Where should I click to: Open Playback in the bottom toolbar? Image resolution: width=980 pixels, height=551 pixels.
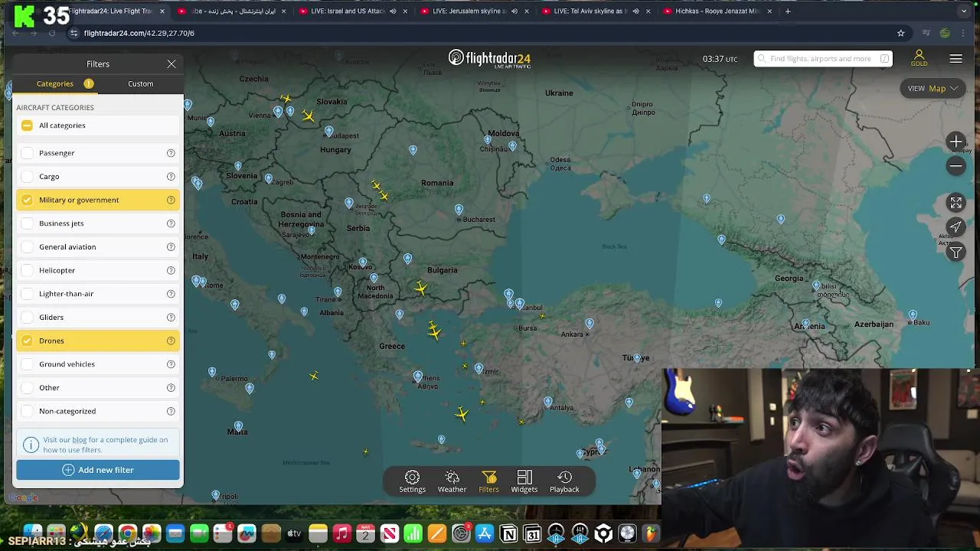point(564,481)
